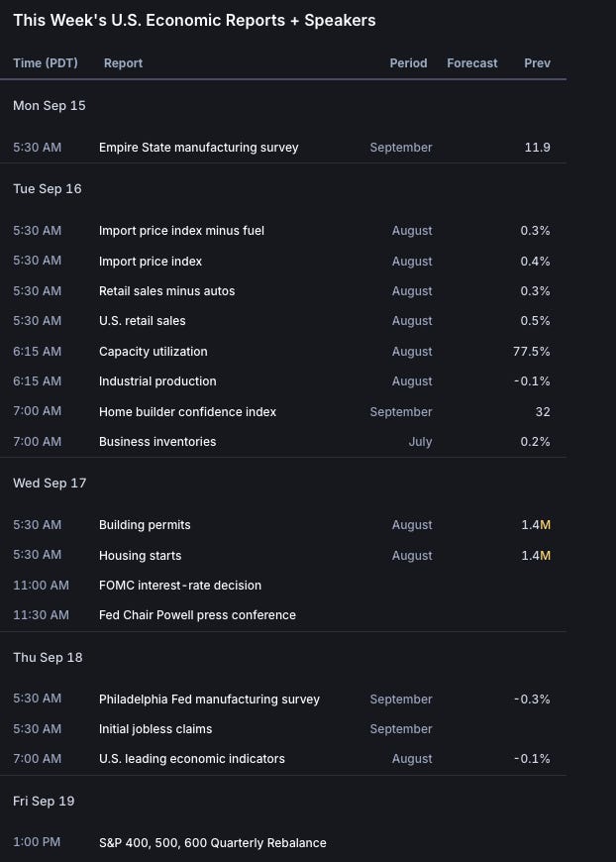
Task: Open the Import price index minus fuel report
Action: pyautogui.click(x=181, y=231)
